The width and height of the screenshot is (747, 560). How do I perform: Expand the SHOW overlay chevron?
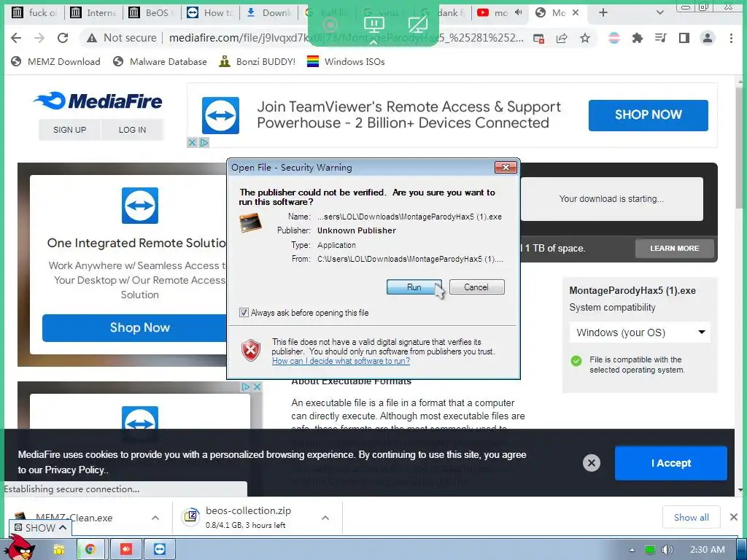click(63, 528)
